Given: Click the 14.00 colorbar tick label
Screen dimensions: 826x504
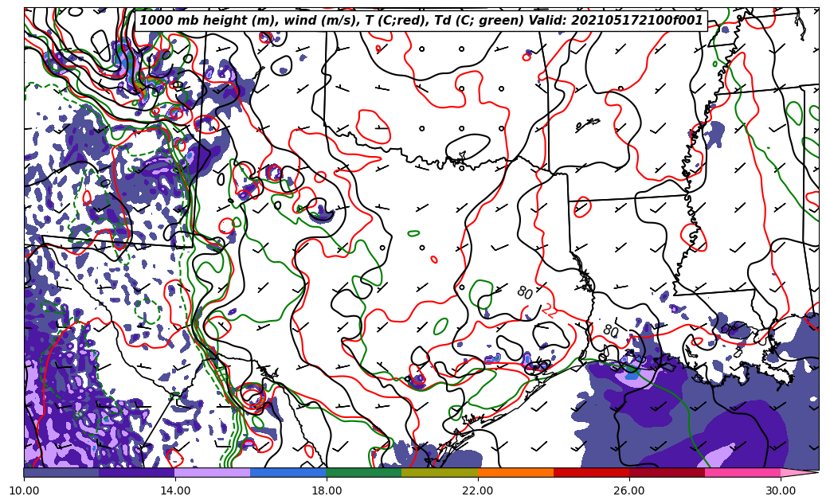Looking at the screenshot, I should [x=175, y=490].
